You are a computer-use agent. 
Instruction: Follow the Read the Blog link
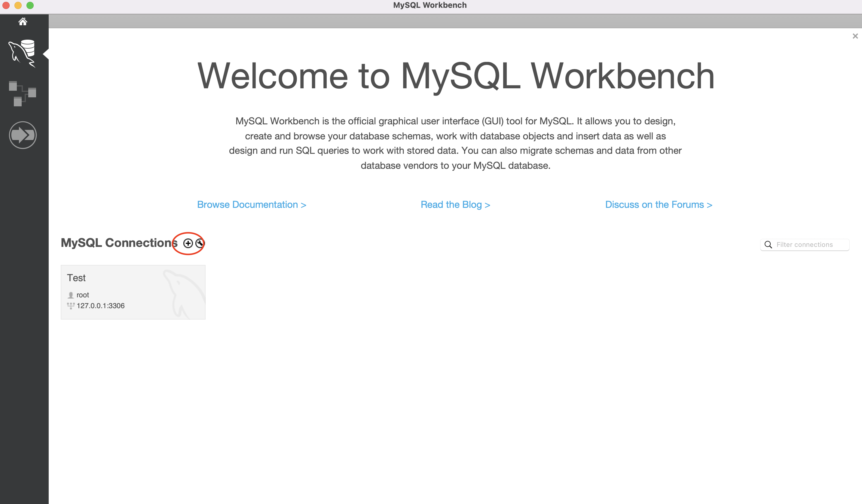(x=455, y=205)
